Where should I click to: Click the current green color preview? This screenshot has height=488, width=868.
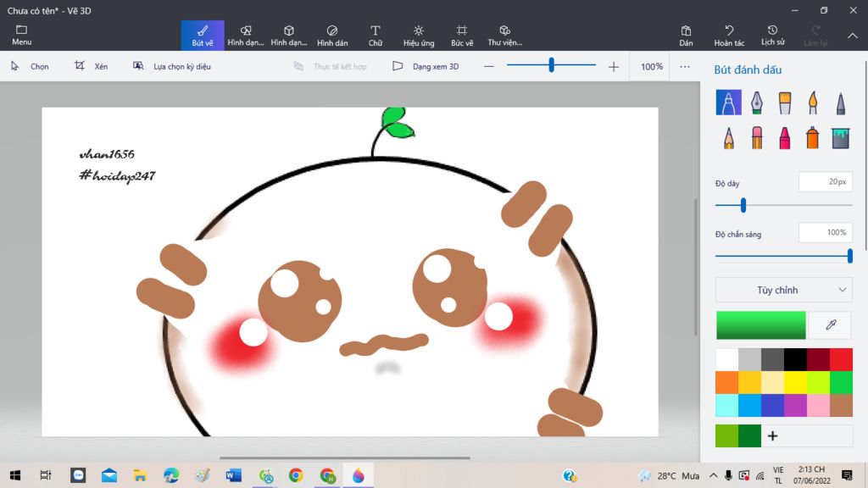[x=761, y=324]
